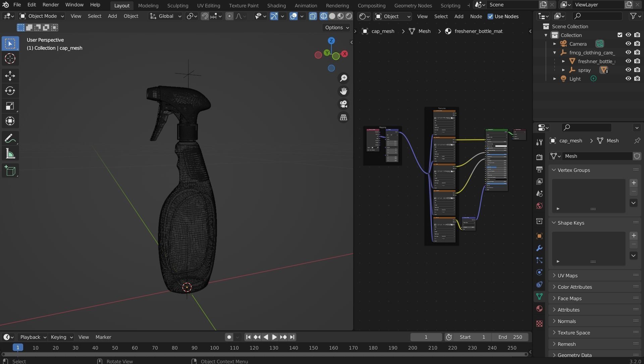Jump to end frame button
This screenshot has height=364, width=644.
click(x=292, y=337)
